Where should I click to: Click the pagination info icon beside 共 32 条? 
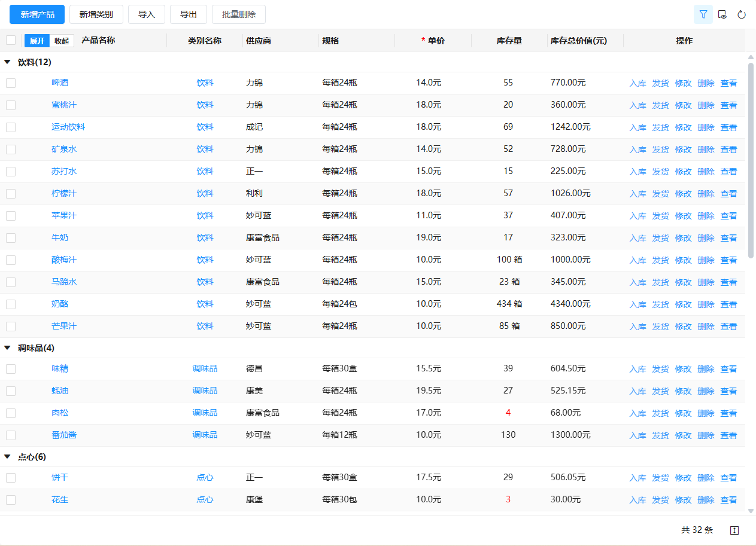(735, 530)
